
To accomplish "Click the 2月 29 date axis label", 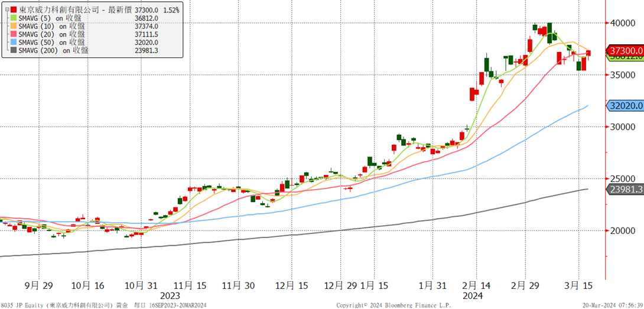I will click(525, 285).
